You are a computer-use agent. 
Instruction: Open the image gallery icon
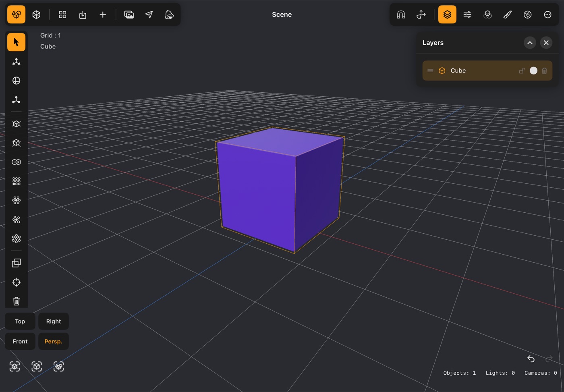pyautogui.click(x=129, y=15)
